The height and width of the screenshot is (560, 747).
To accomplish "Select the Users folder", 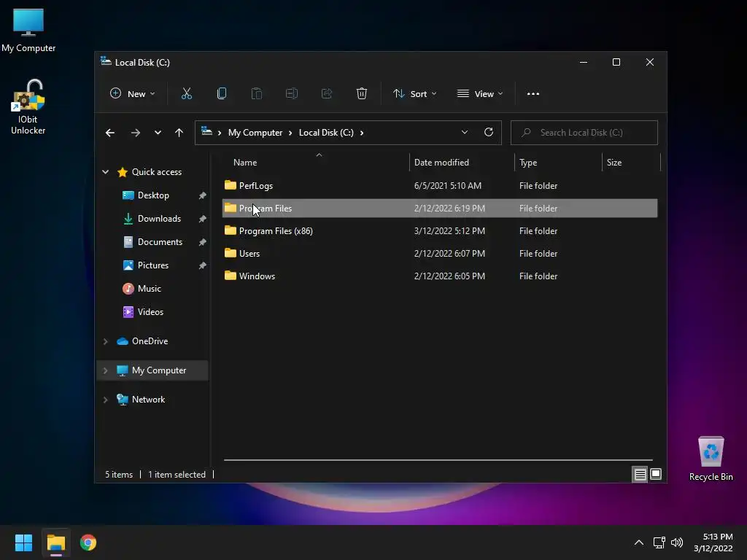I will point(440,253).
